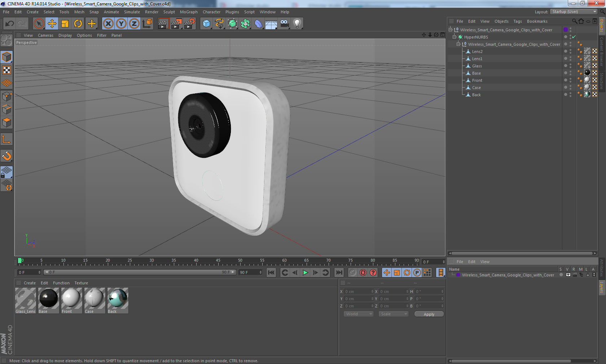The image size is (606, 364).
Task: Open the deformer objects icon
Action: (x=258, y=24)
